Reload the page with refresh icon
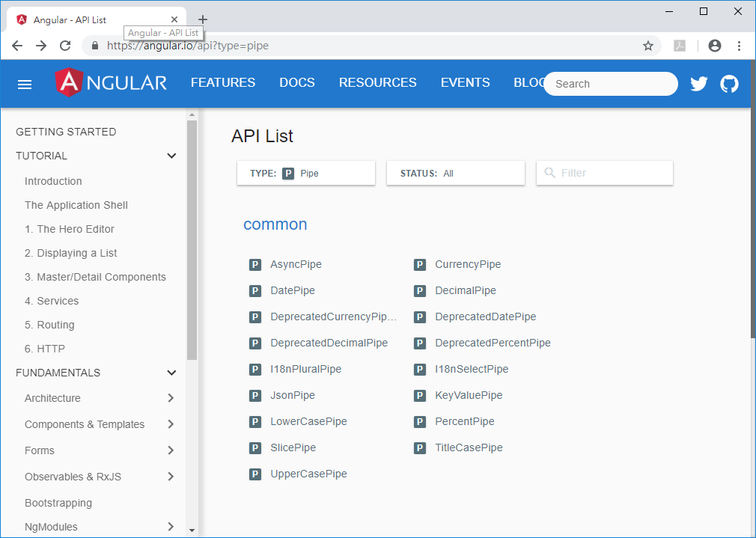This screenshot has width=756, height=538. (x=65, y=46)
